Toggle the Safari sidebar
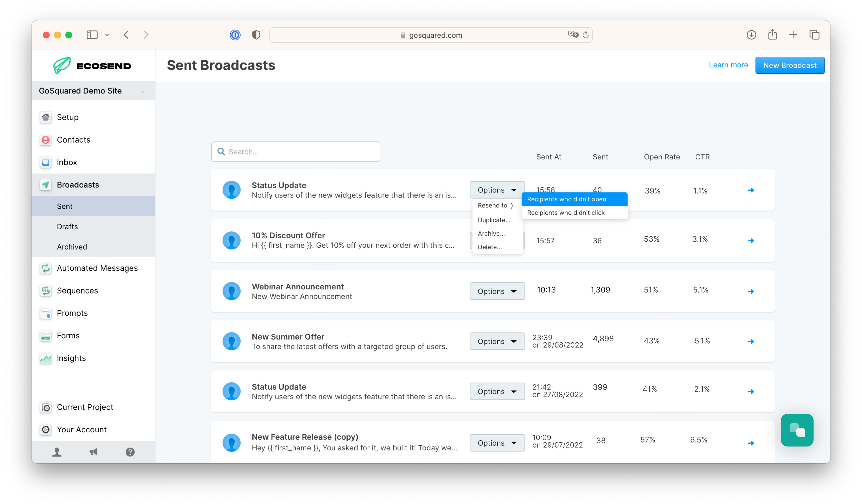 (92, 35)
